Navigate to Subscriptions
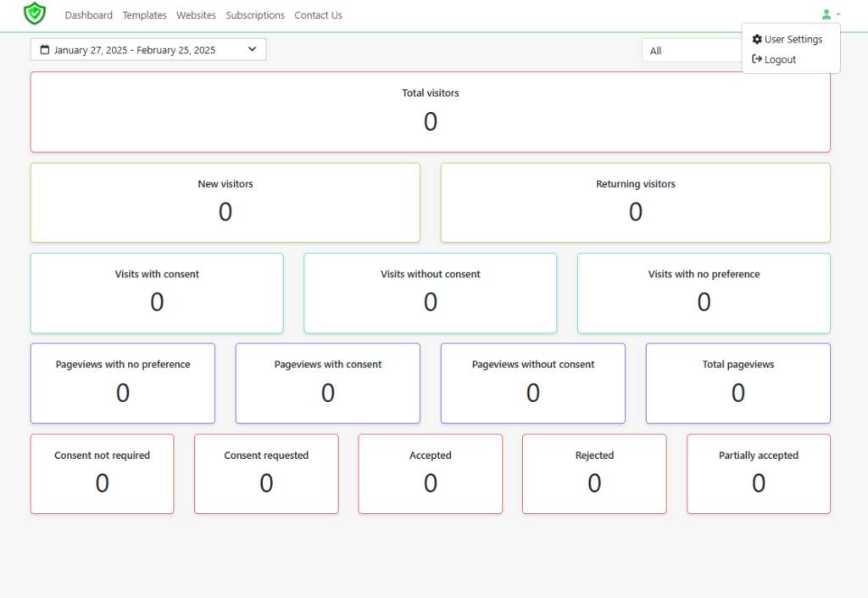 point(255,15)
